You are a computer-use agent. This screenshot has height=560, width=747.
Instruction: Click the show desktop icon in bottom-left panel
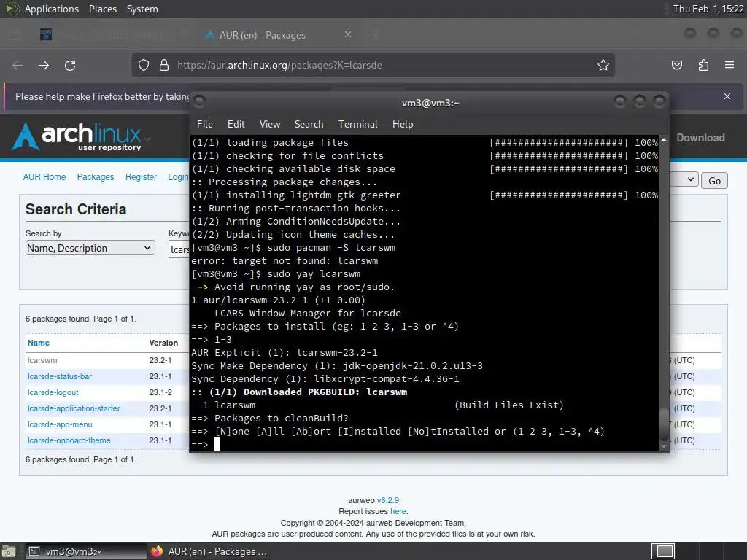(x=8, y=551)
